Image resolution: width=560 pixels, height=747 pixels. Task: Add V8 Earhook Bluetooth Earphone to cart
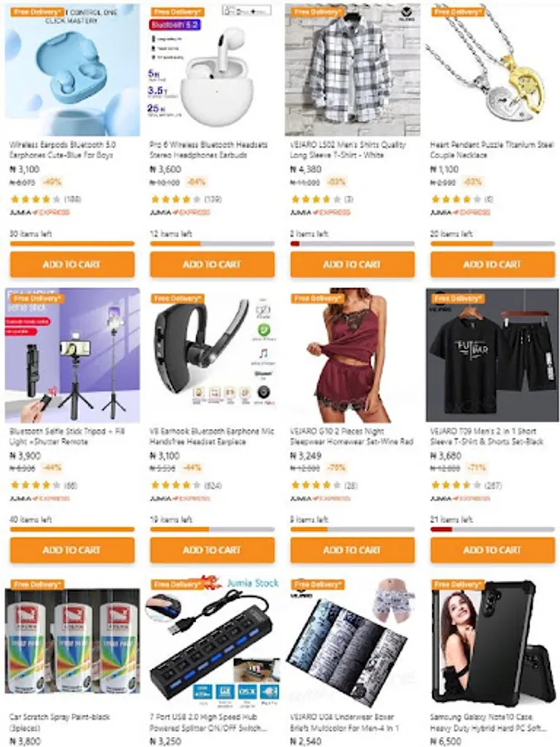click(x=212, y=549)
